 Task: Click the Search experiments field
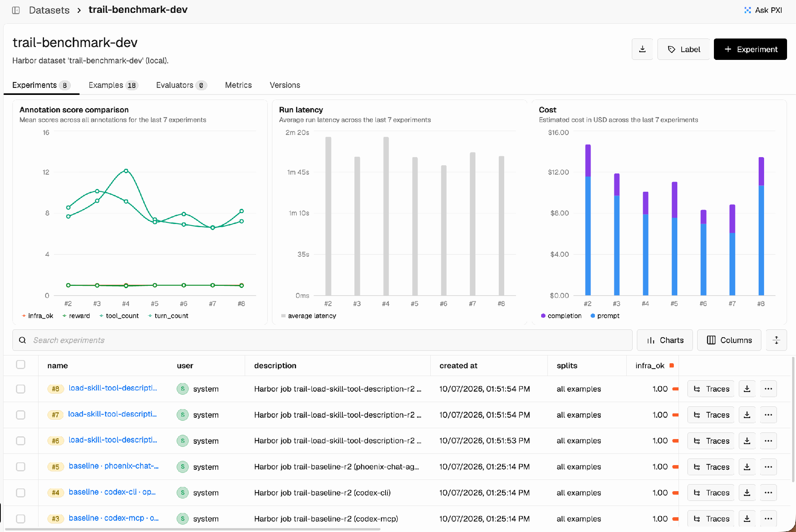click(x=322, y=340)
